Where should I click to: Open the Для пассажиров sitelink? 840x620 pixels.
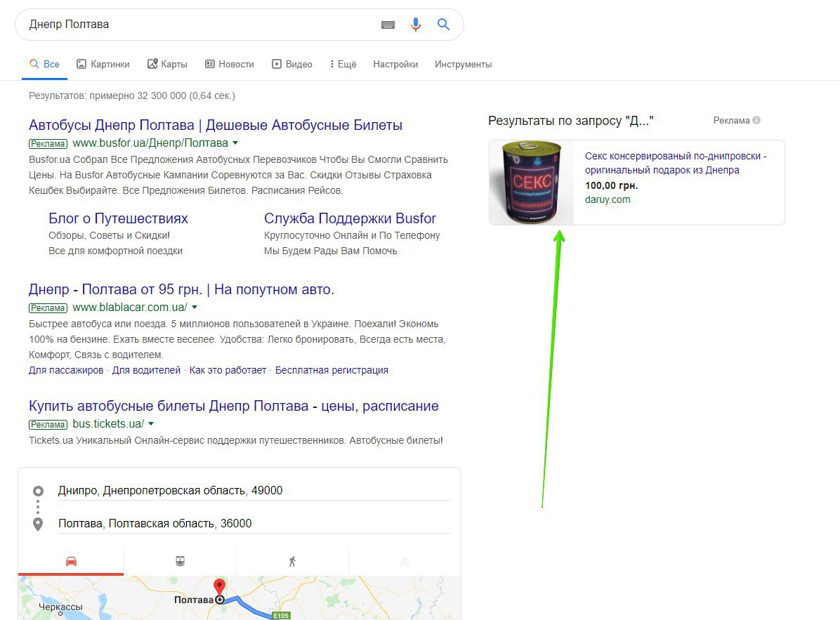66,370
